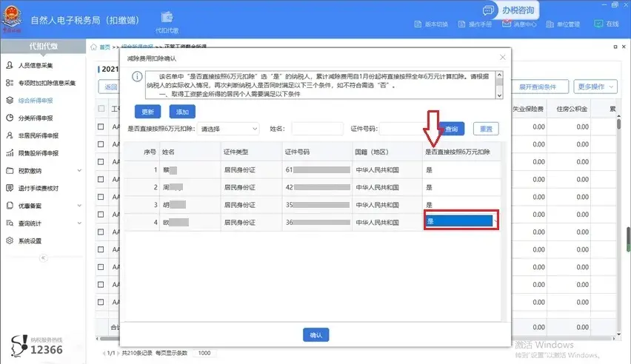Check the last visible row checkbox
The height and width of the screenshot is (364, 631).
101,302
